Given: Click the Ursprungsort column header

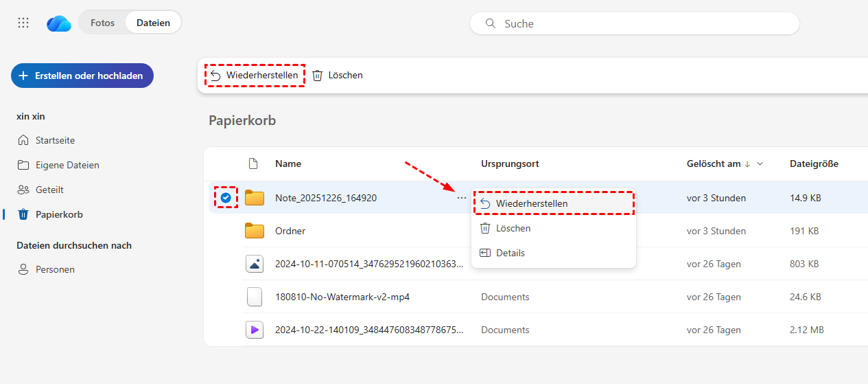Looking at the screenshot, I should pyautogui.click(x=510, y=163).
